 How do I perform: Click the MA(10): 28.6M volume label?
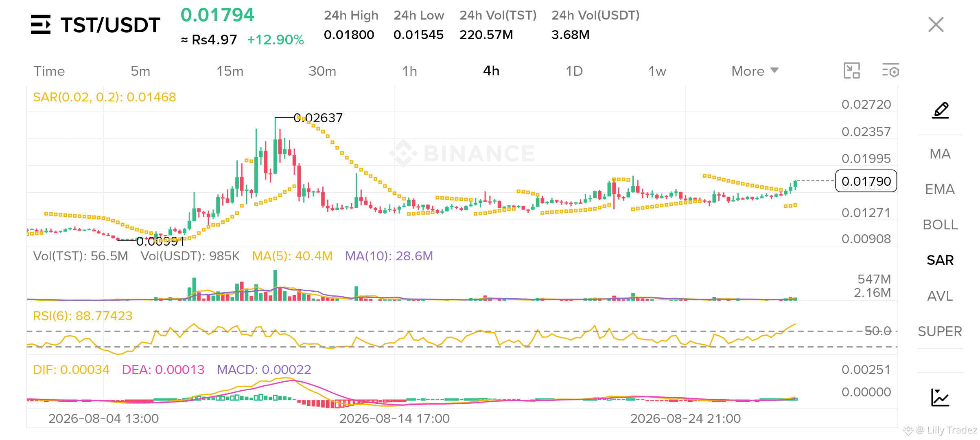(x=389, y=256)
